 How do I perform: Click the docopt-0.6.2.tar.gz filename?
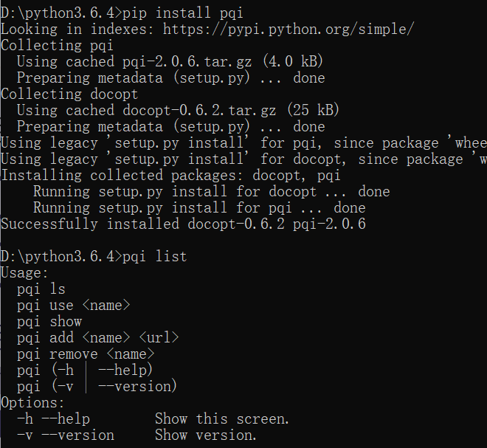[x=199, y=111]
